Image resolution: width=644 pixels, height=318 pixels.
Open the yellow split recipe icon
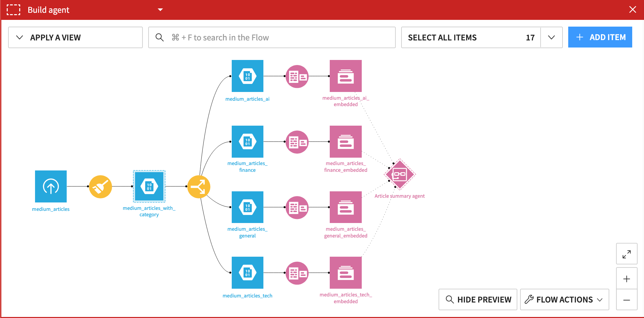coord(199,186)
